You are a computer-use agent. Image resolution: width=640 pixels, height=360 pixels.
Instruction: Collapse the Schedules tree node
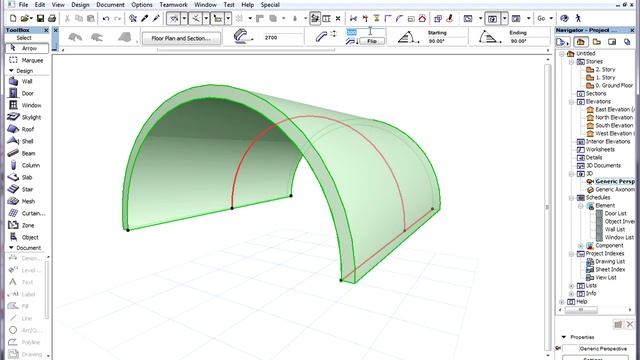click(x=572, y=198)
